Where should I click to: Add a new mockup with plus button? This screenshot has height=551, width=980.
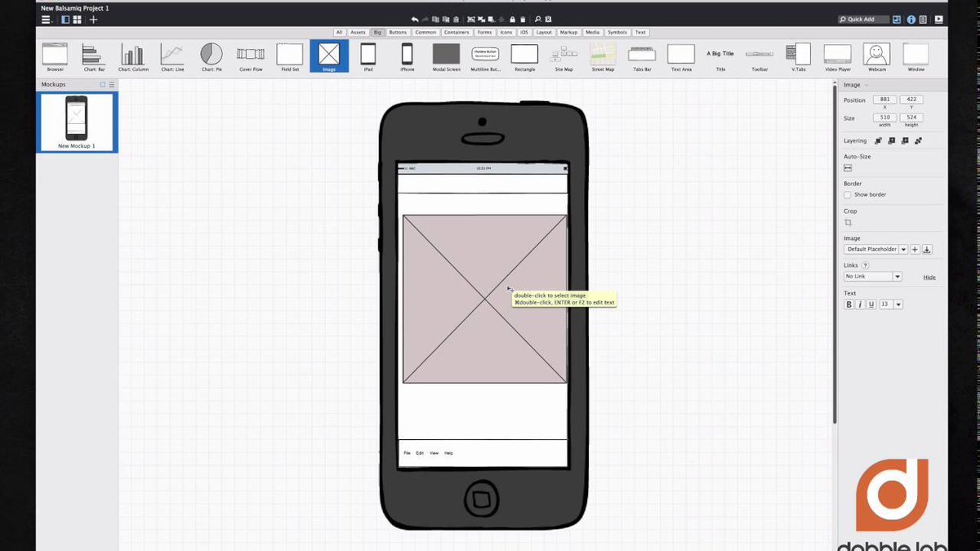93,19
